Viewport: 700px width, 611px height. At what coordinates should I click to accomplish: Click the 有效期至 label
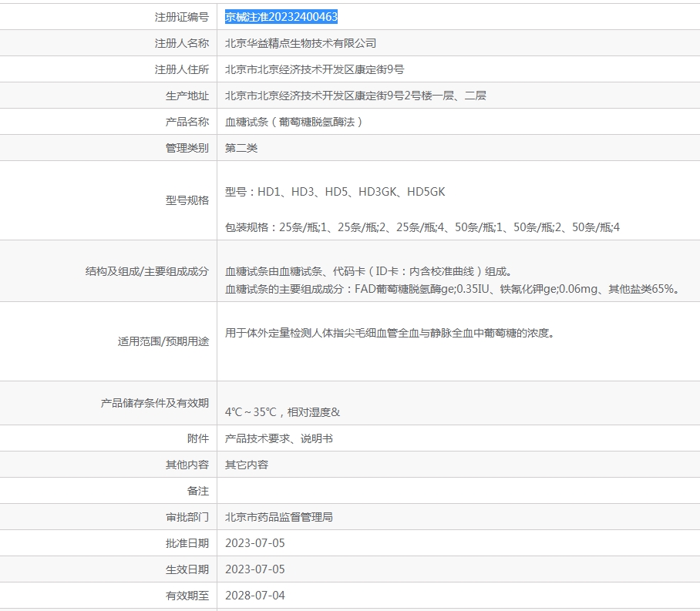[187, 596]
